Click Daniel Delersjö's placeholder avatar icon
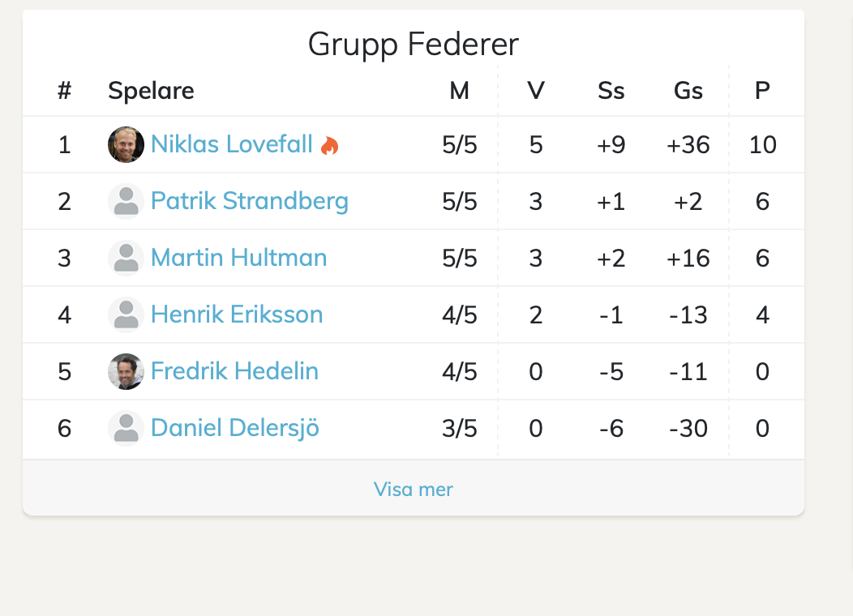Image resolution: width=853 pixels, height=616 pixels. (x=126, y=428)
